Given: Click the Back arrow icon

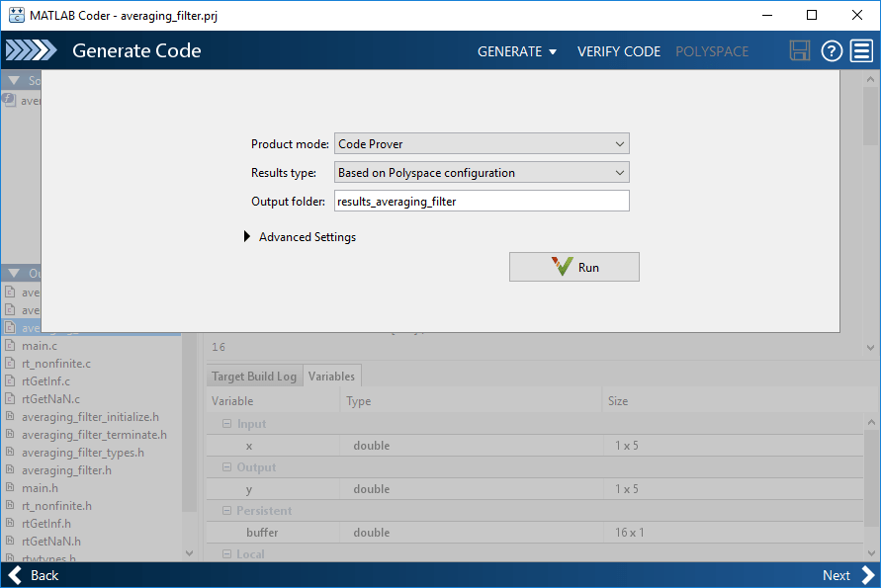Looking at the screenshot, I should pyautogui.click(x=15, y=575).
